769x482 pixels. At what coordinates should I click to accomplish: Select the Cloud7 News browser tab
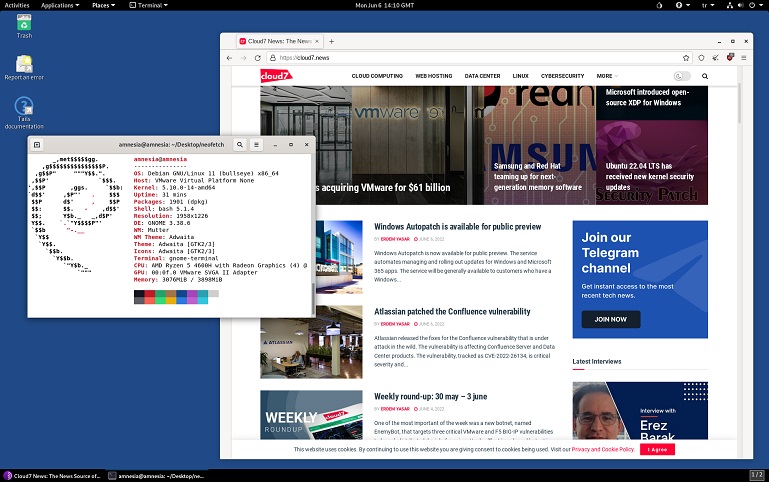tap(279, 41)
